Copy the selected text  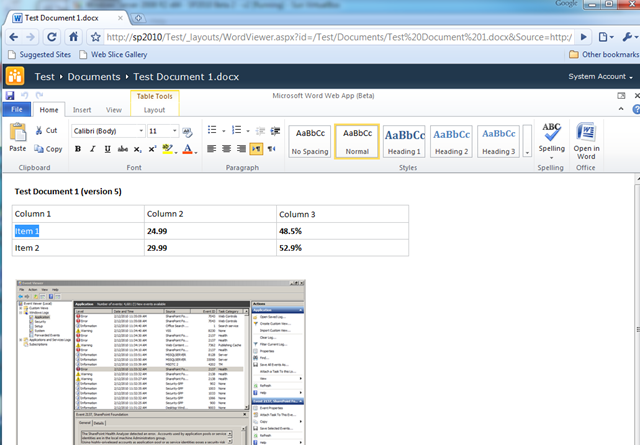pyautogui.click(x=48, y=149)
